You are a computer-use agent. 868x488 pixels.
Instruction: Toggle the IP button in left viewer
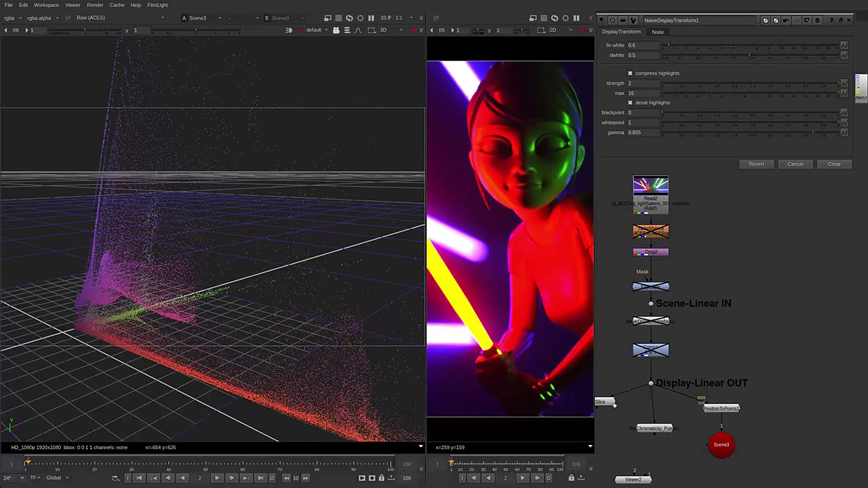point(68,18)
